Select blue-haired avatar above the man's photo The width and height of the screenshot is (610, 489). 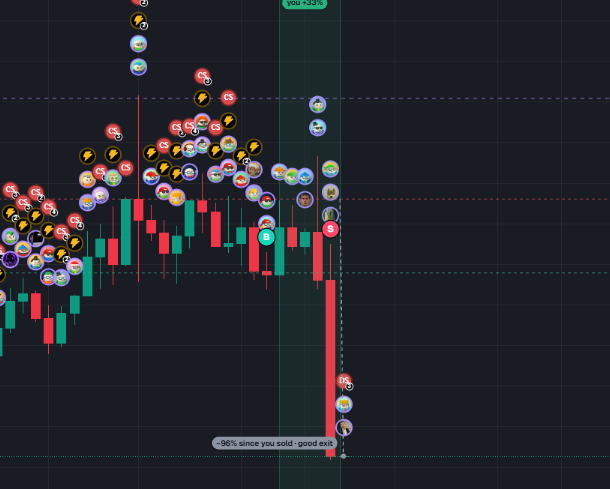[x=305, y=176]
